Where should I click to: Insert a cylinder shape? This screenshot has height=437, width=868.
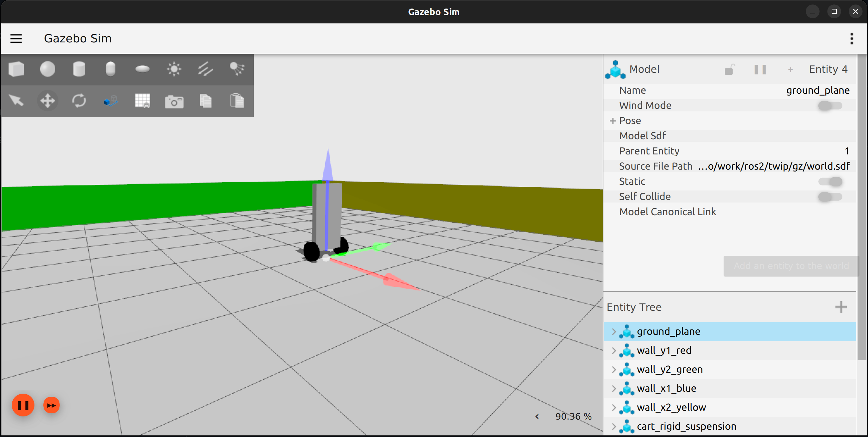click(x=79, y=69)
